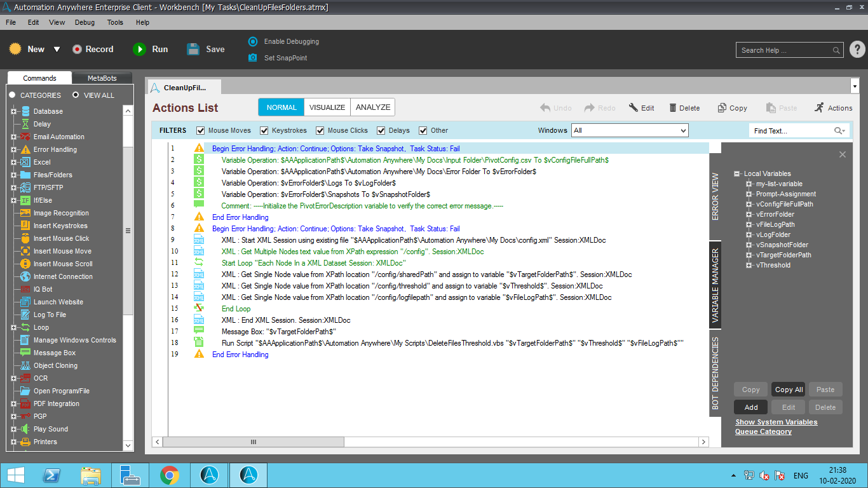Save the task using the Save icon
Screen dimensions: 868x488
coord(193,49)
